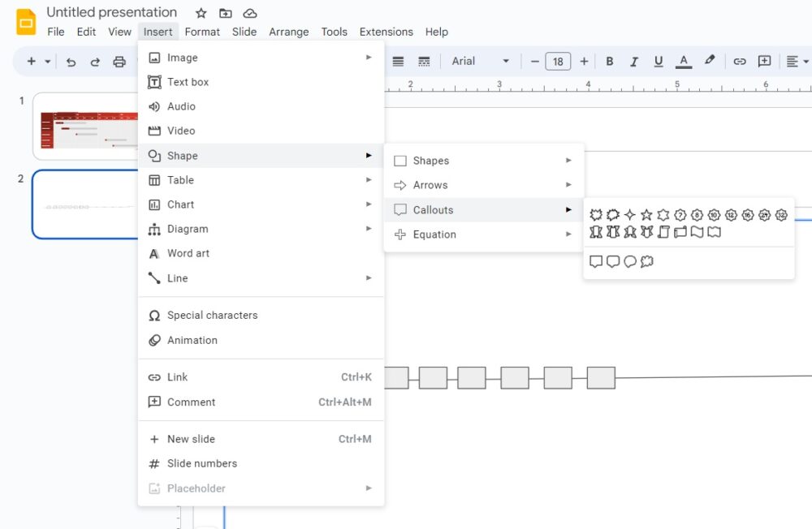Choose Video from Insert menu
Image resolution: width=812 pixels, height=529 pixels.
(261, 131)
